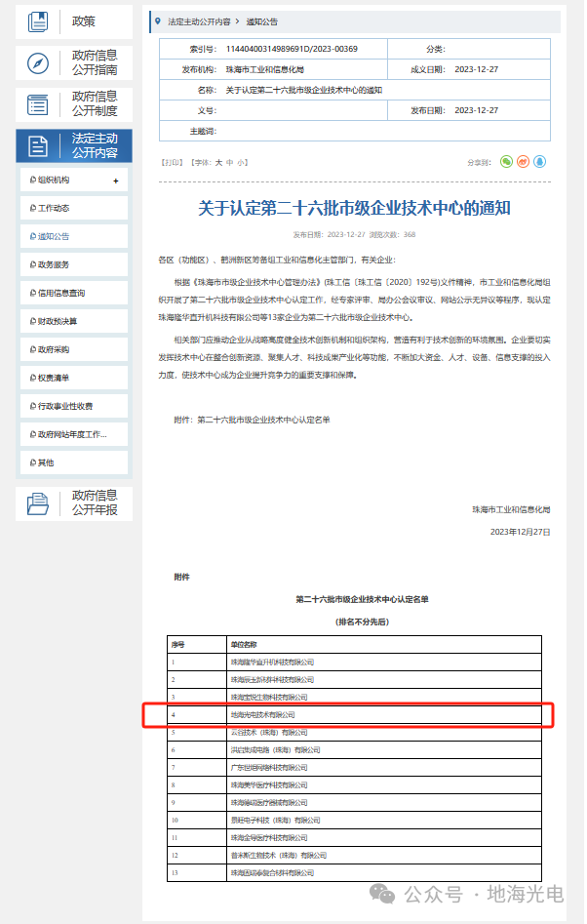Click the location pin icon in breadcrumb

pos(158,20)
